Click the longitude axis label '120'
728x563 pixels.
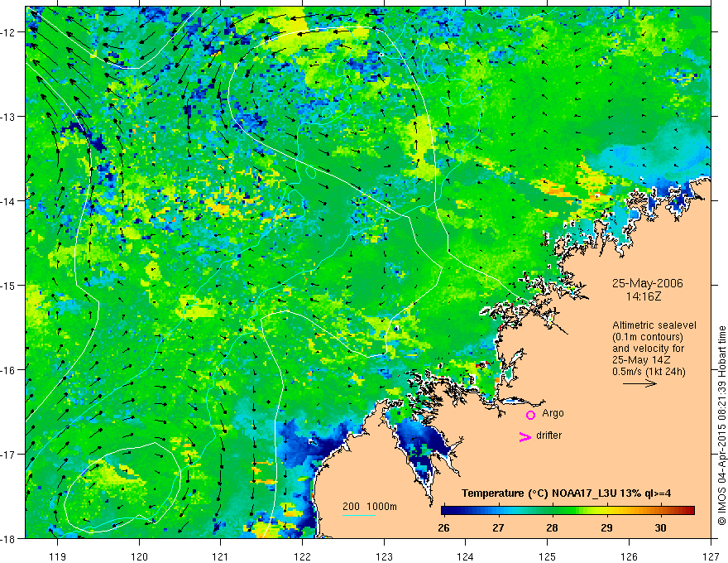[139, 556]
